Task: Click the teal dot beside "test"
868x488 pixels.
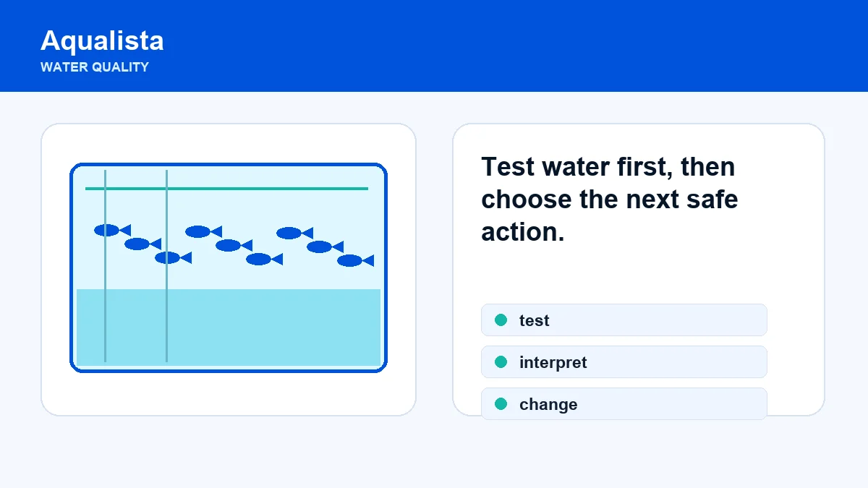Action: pyautogui.click(x=501, y=320)
